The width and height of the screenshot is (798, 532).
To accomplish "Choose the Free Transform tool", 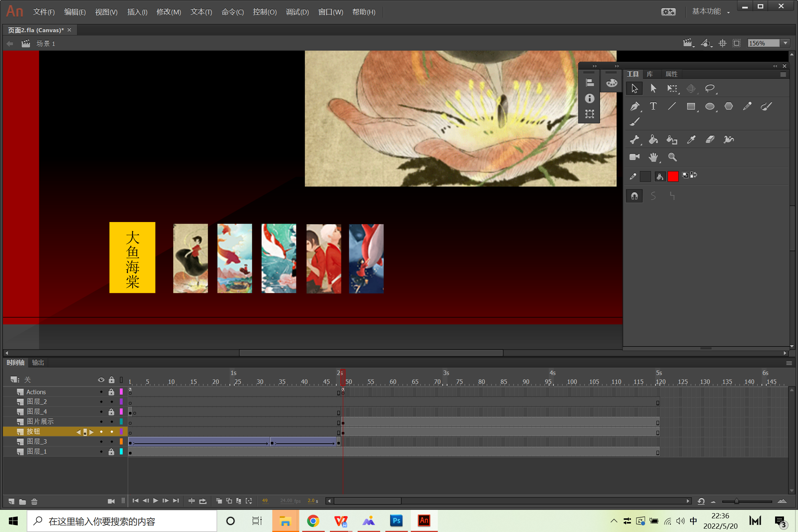I will pyautogui.click(x=672, y=88).
